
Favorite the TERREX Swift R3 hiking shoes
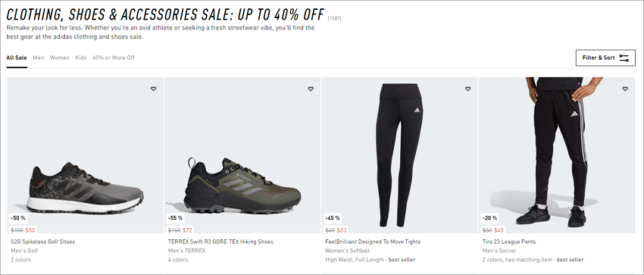311,89
